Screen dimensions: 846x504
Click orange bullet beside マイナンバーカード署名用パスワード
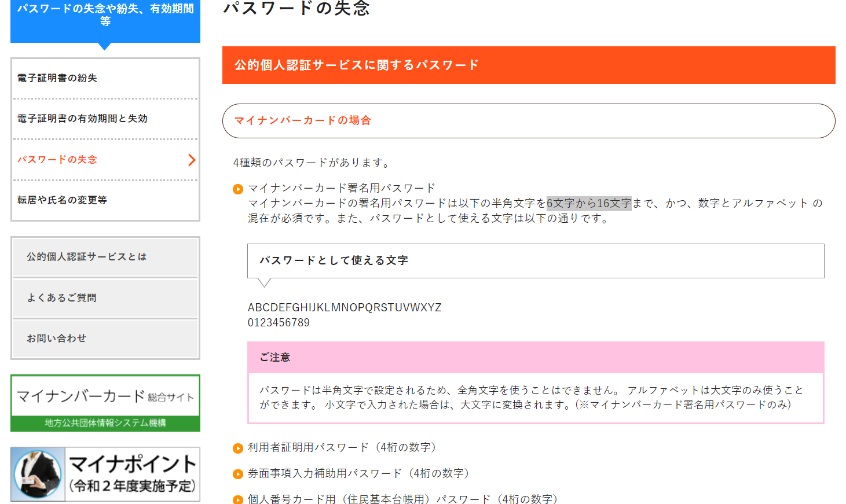point(238,189)
